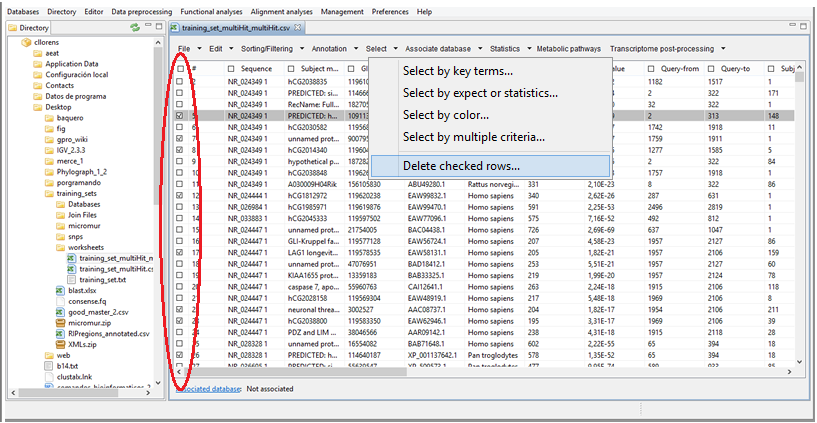Toggle the Query-from column checkbox
The height and width of the screenshot is (423, 817).
click(651, 68)
